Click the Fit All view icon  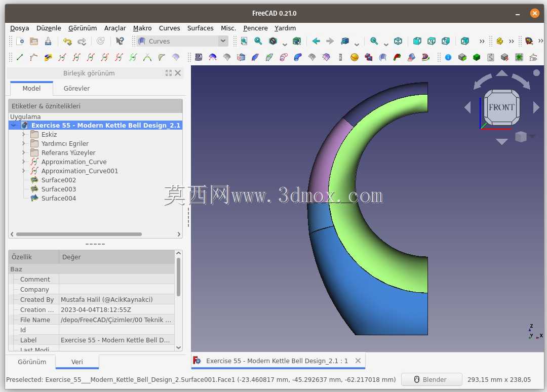[244, 41]
